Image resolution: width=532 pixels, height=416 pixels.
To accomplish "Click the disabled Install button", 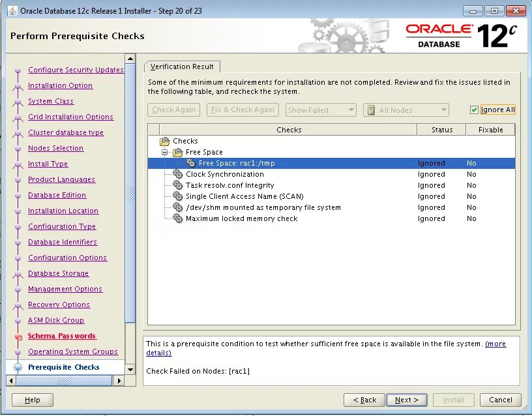I will (453, 400).
